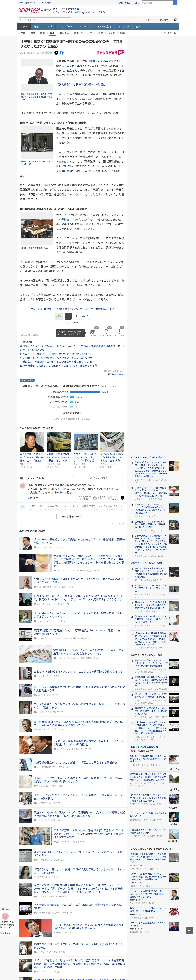This screenshot has height=980, width=196.
Task: Open the ランキング navigation tab
Action: click(x=123, y=27)
